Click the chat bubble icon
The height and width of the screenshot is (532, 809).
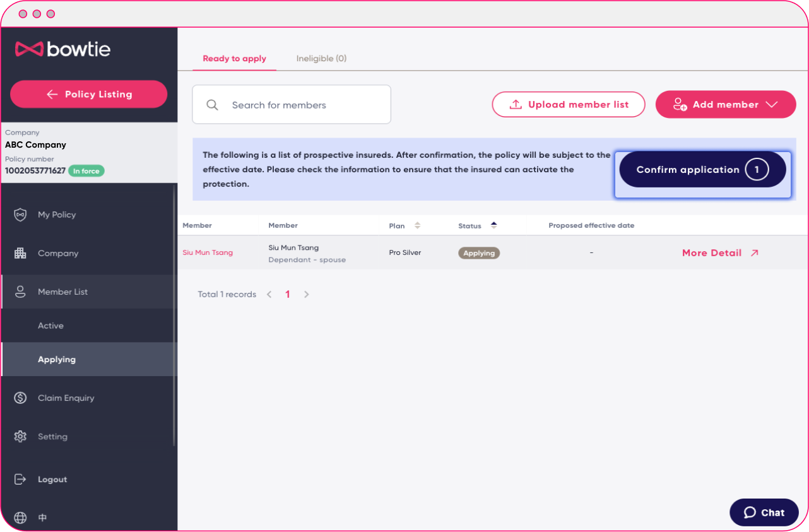coord(750,512)
